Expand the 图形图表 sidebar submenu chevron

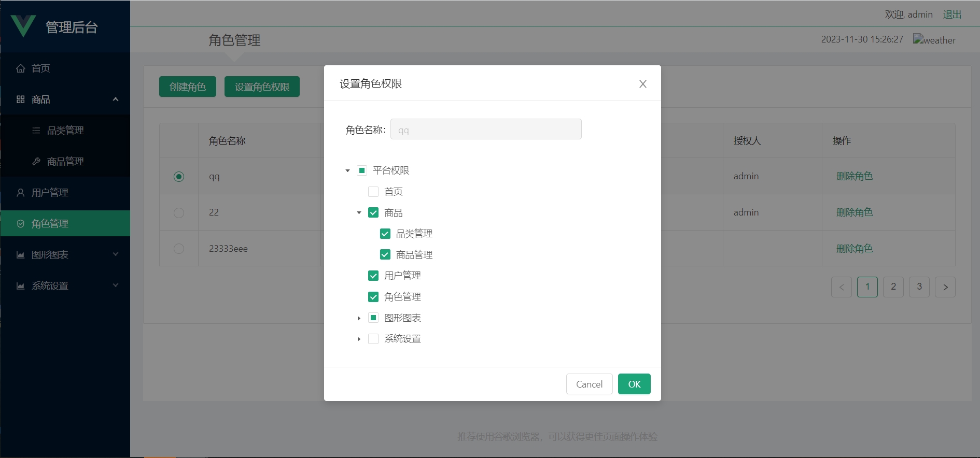116,254
